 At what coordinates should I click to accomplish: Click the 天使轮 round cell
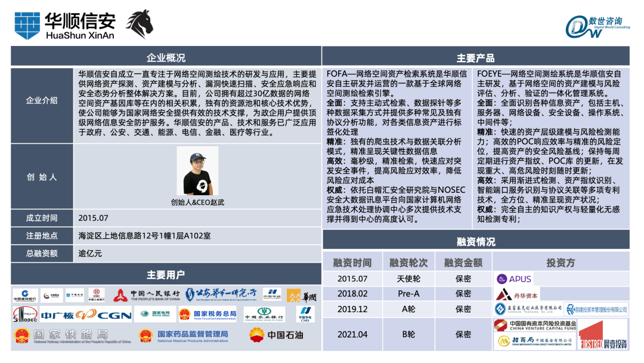[x=408, y=279]
